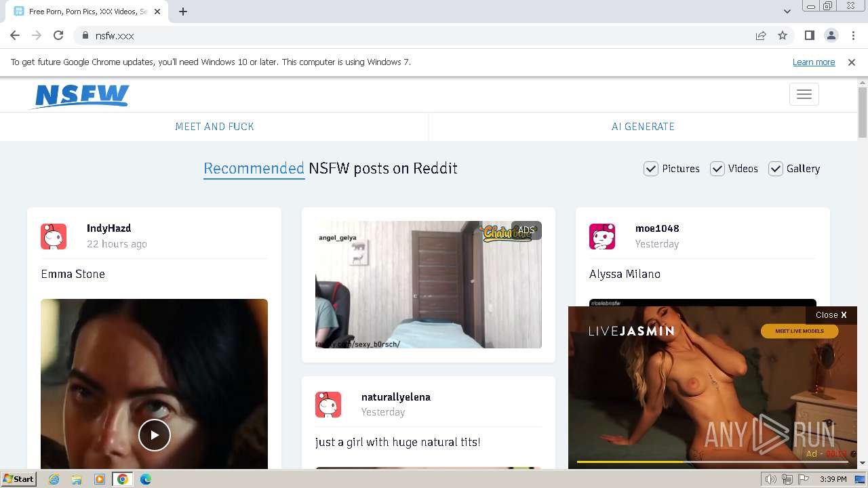Open the Windows Start menu
Image resolution: width=868 pixels, height=488 pixels.
18,479
